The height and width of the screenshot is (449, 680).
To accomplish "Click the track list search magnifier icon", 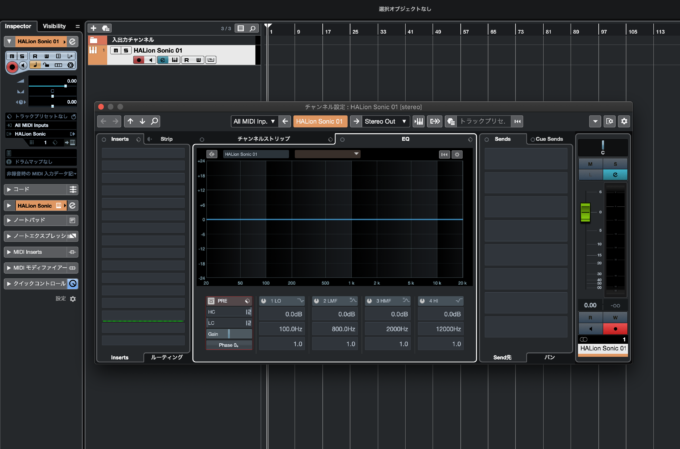I will [x=252, y=28].
